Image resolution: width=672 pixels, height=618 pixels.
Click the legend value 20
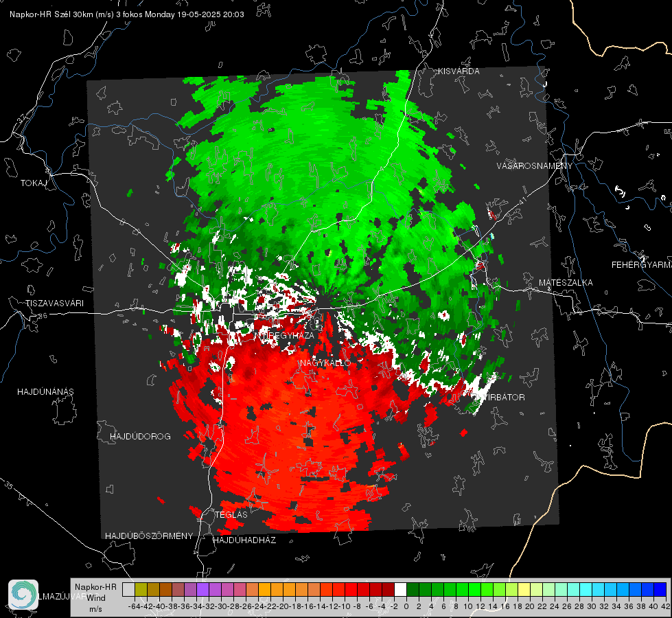coord(530,606)
